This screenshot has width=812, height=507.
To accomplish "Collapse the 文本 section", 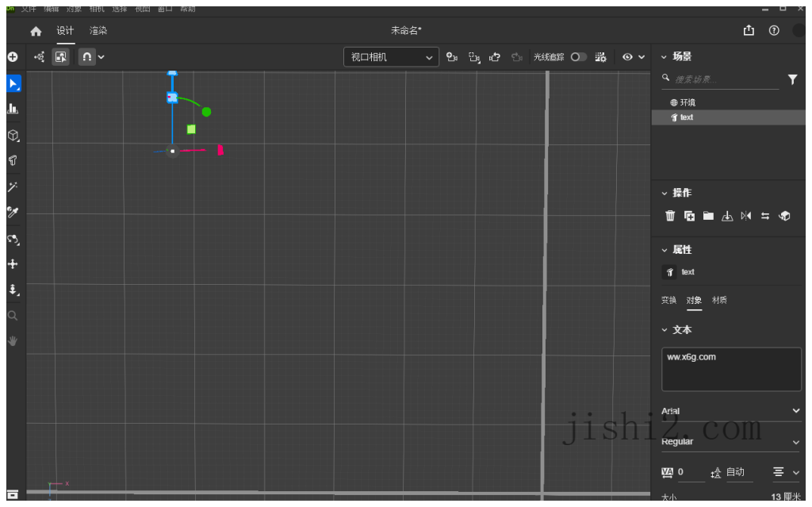I will [x=664, y=330].
